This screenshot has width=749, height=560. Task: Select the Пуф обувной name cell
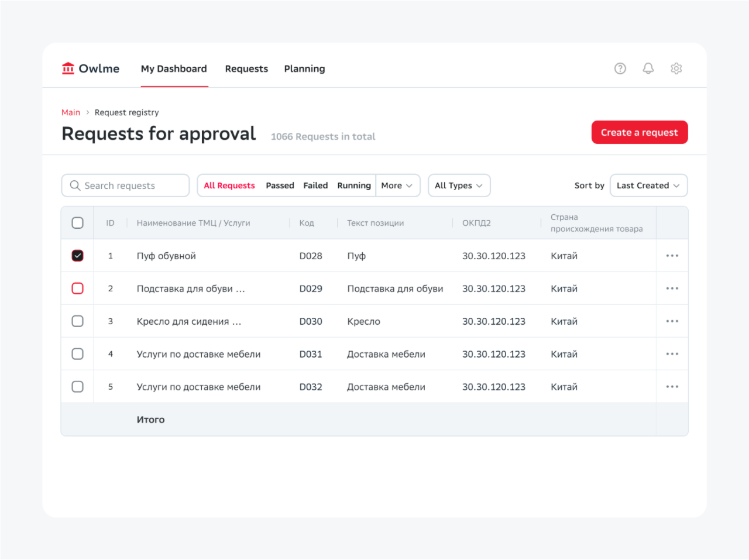pos(166,256)
